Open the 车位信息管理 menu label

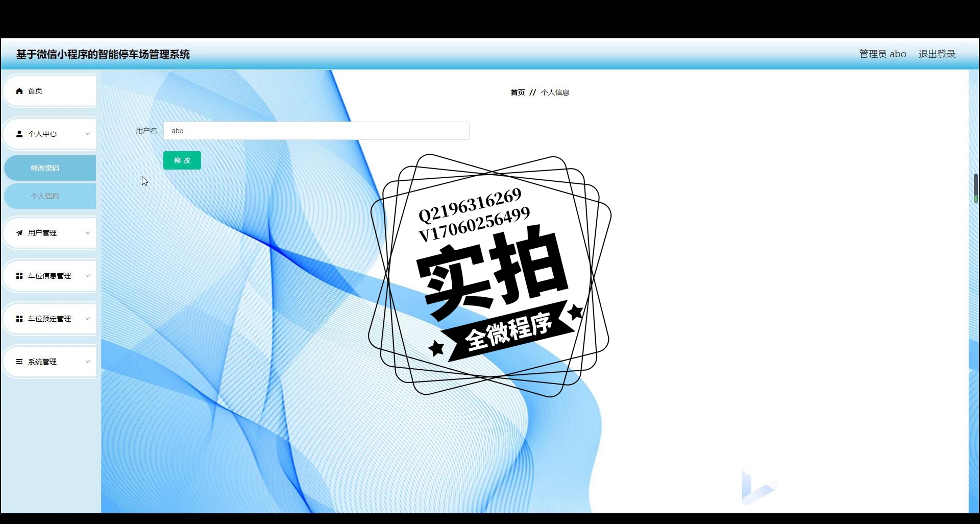coord(50,276)
